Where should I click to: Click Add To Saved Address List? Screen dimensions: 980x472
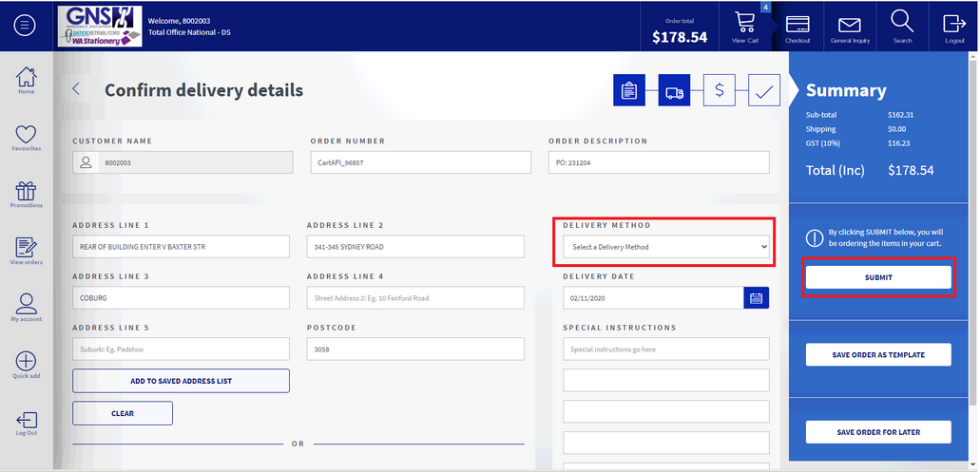(181, 381)
